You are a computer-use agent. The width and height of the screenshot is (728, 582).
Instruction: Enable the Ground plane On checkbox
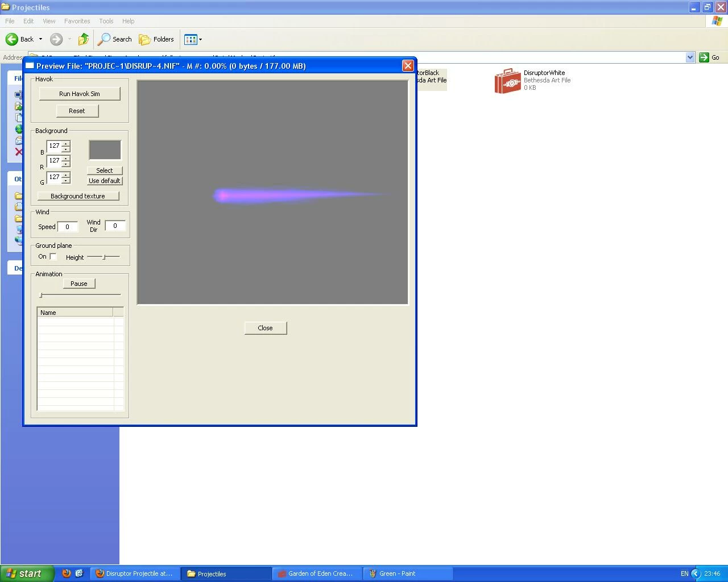tap(53, 257)
